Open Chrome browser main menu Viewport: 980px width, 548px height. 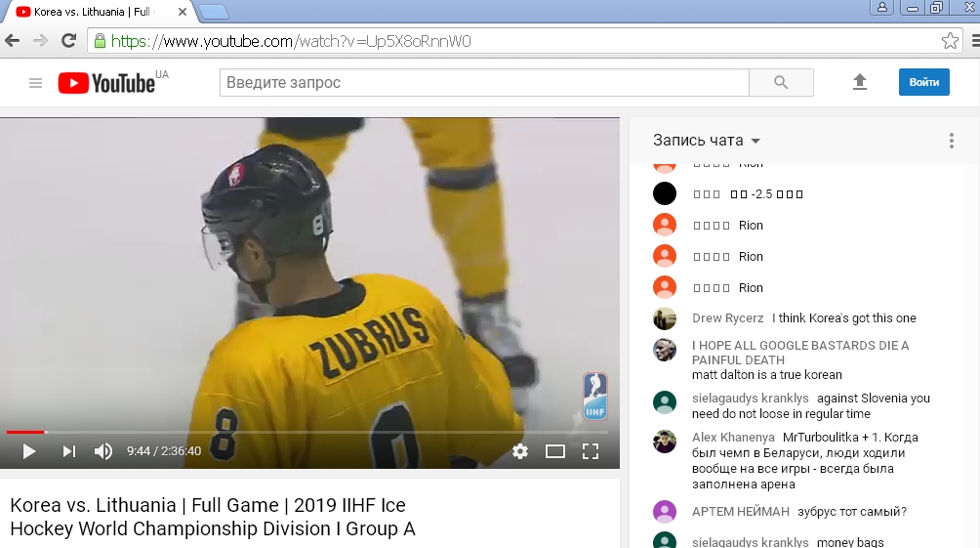click(974, 41)
